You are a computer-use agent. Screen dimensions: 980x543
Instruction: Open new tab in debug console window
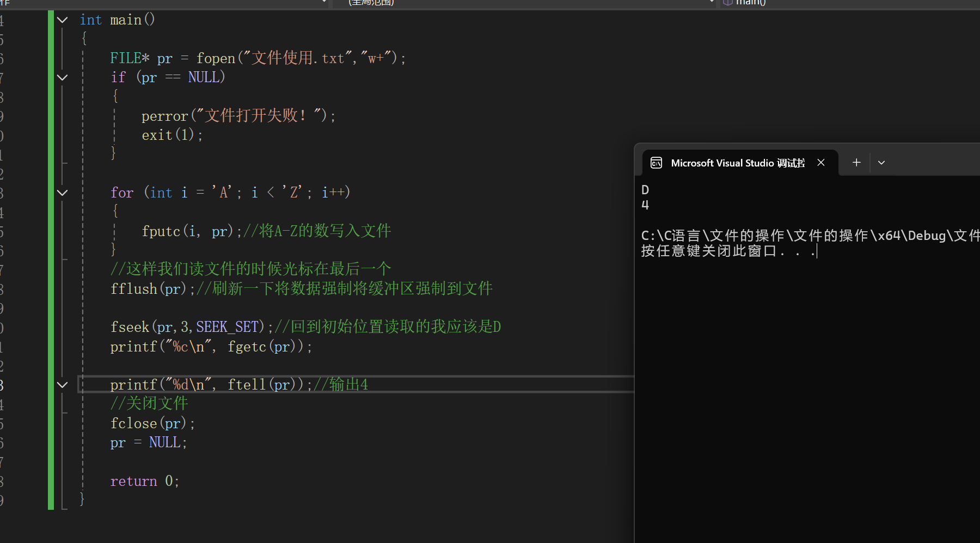[x=856, y=163]
